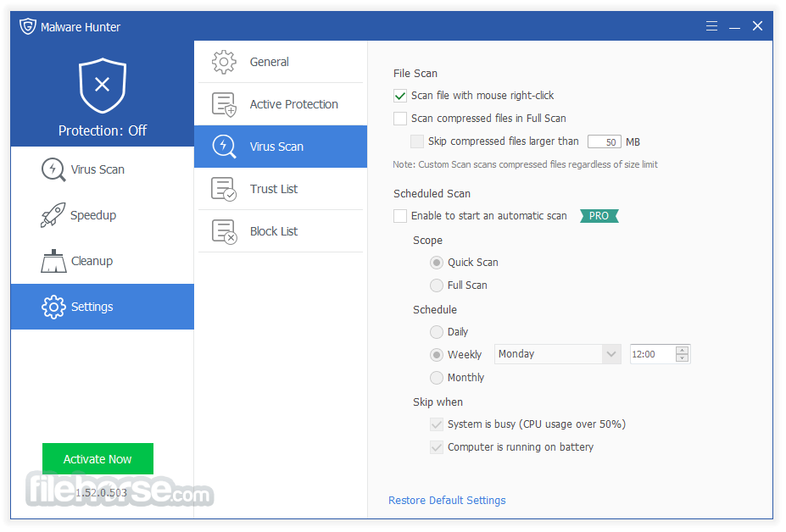Go to Cleanup section
Viewport: 786px width, 532px height.
pos(103,261)
